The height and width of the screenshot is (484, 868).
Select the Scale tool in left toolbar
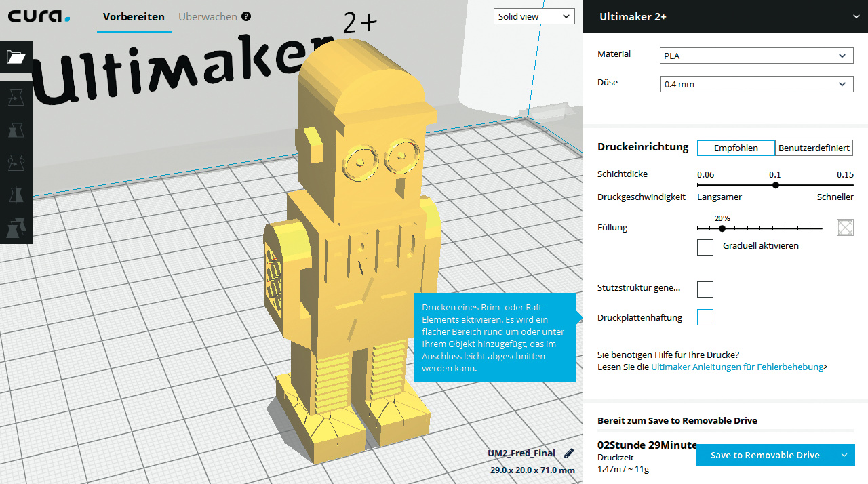(16, 130)
